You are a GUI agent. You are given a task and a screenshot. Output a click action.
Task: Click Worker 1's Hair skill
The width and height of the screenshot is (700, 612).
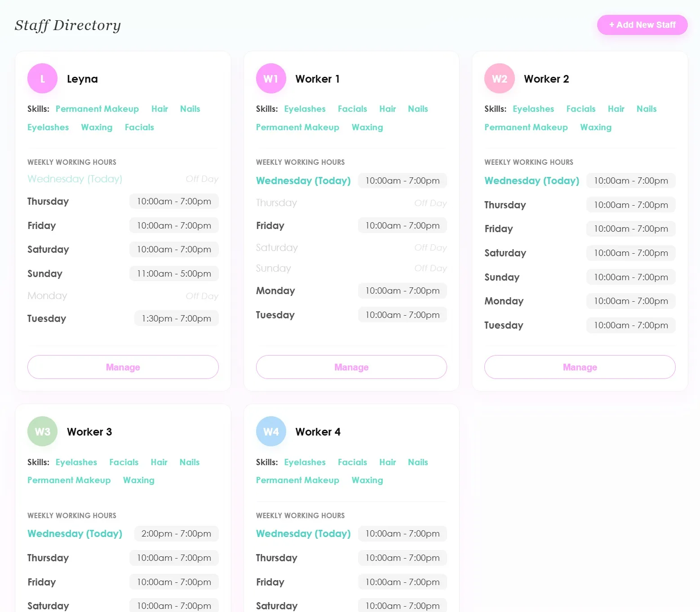[387, 109]
